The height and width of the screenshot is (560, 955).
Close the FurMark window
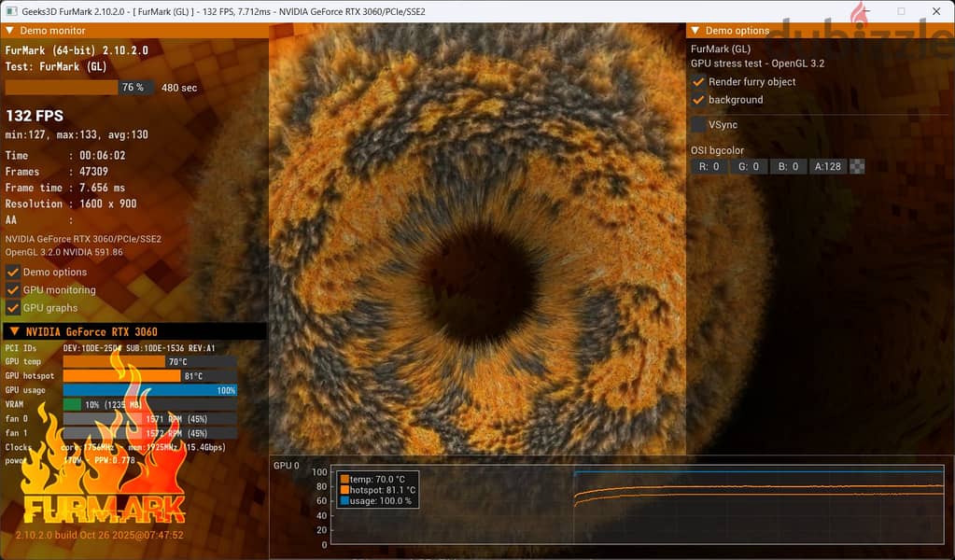tap(936, 11)
